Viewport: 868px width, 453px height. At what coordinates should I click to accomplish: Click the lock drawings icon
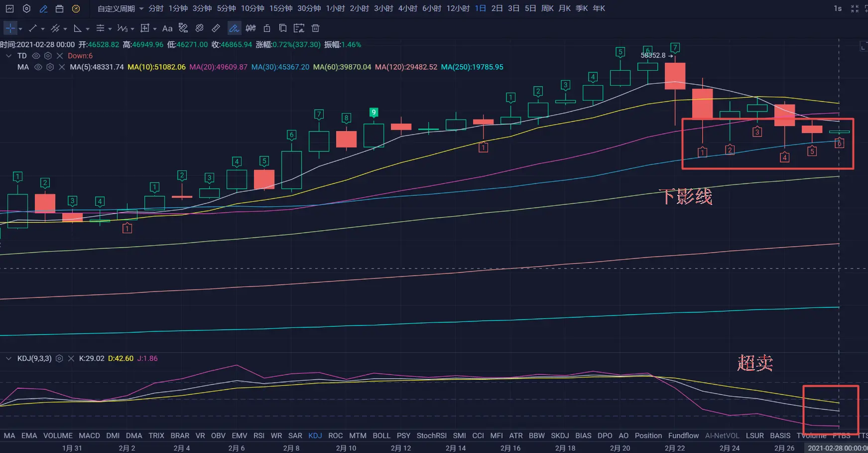tap(267, 28)
